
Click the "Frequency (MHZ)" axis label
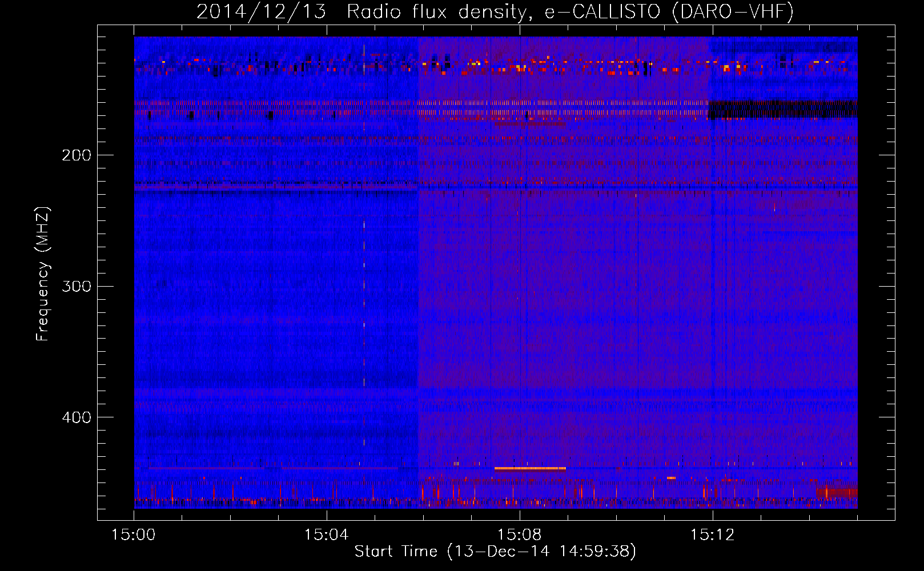tap(43, 274)
